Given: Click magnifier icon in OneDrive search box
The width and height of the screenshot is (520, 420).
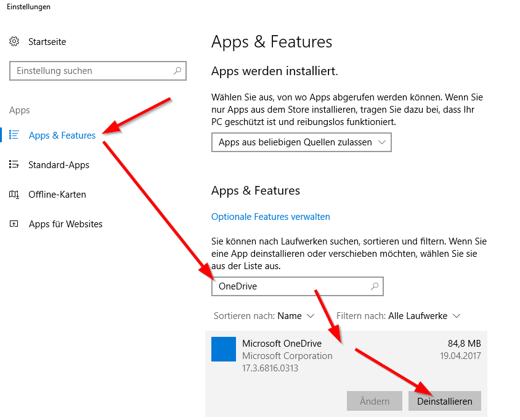Looking at the screenshot, I should 375,286.
